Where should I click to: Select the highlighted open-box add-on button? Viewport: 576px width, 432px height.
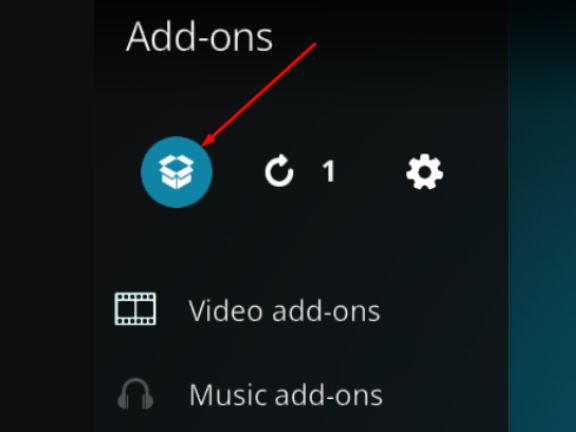coord(177,172)
